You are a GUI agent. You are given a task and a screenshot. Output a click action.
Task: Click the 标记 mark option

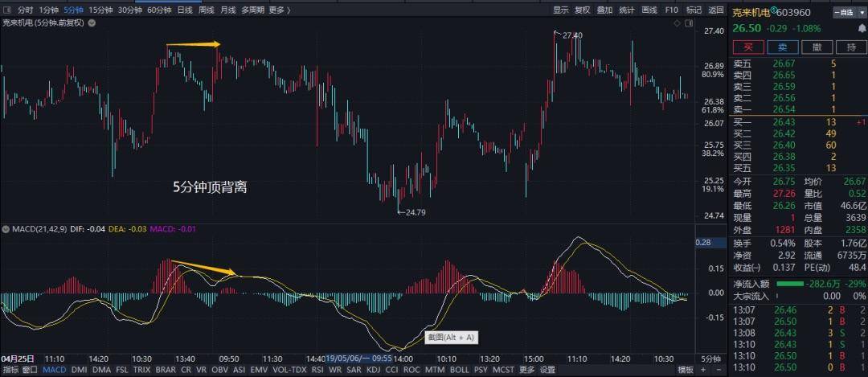click(694, 10)
